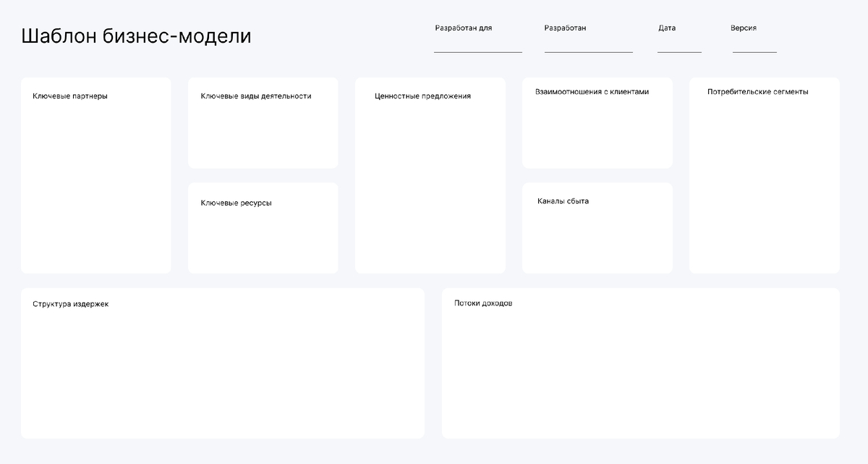Select the 'Разработан для' input line
Viewport: 868px width, 464px height.
pyautogui.click(x=478, y=52)
